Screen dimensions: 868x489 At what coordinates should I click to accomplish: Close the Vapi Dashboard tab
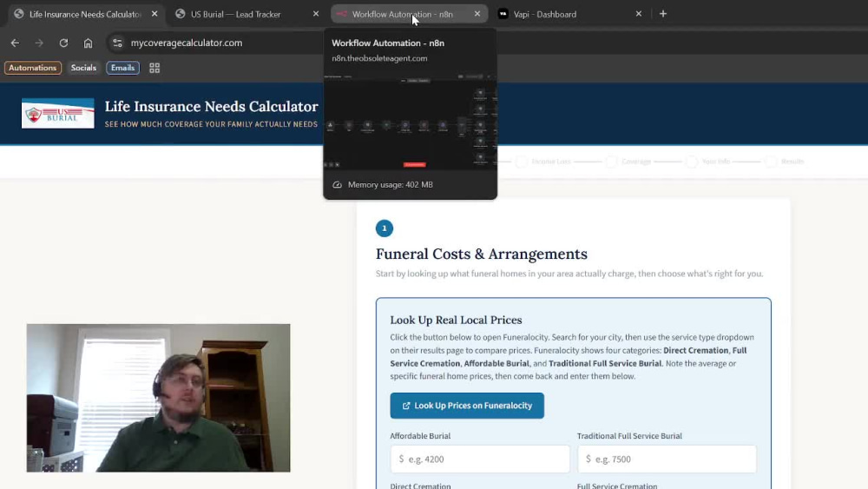[x=638, y=14]
